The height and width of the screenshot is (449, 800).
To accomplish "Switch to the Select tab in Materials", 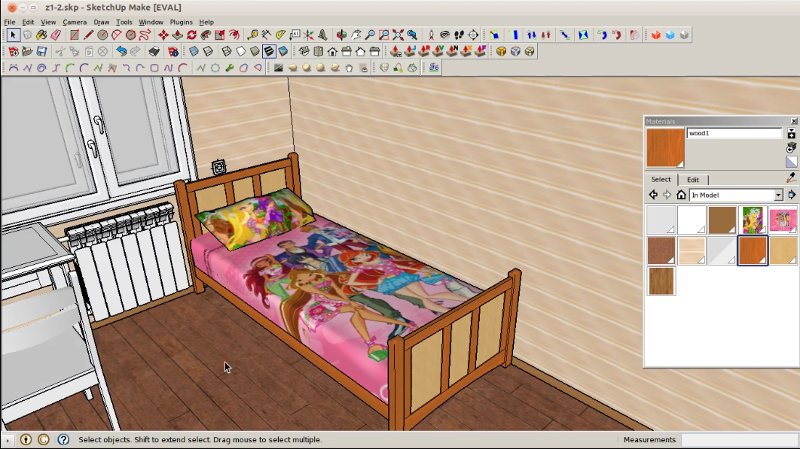I will tap(661, 179).
